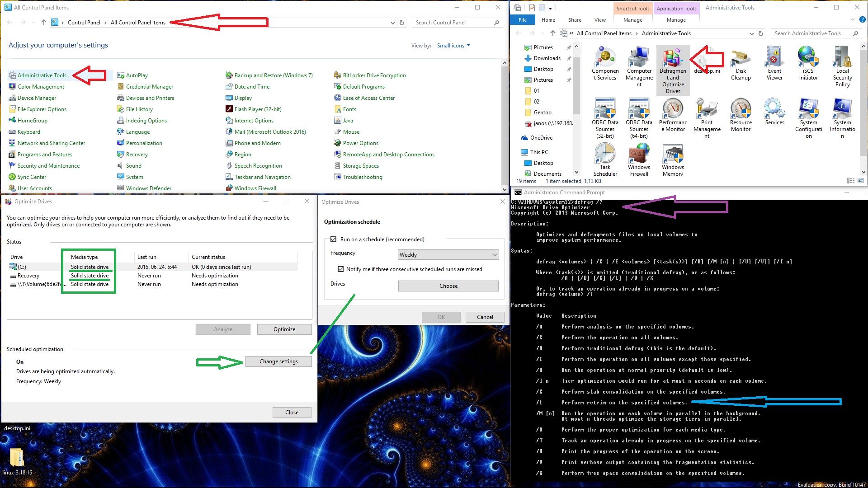Open Resource Monitor icon
Screen dimensions: 868x488
[x=741, y=115]
